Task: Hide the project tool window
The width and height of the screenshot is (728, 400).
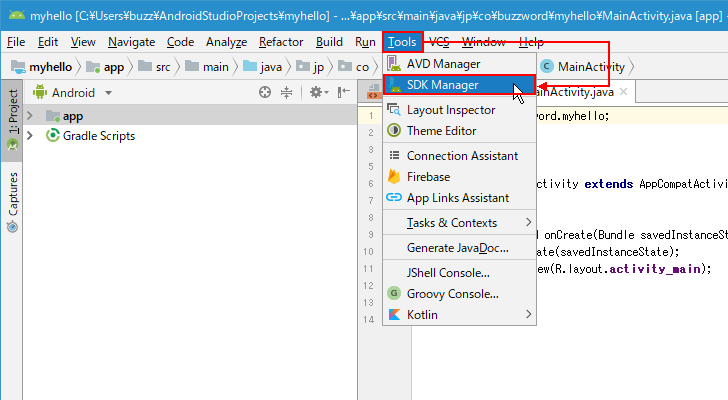Action: click(x=344, y=92)
